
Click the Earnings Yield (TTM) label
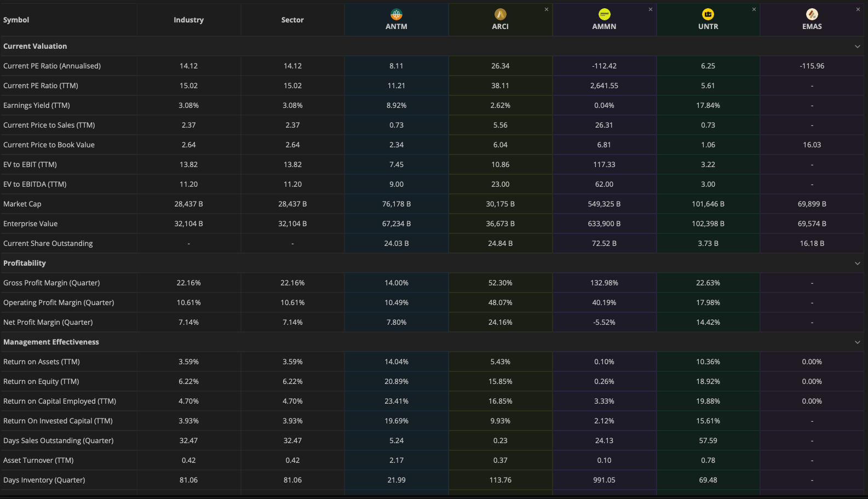point(37,105)
